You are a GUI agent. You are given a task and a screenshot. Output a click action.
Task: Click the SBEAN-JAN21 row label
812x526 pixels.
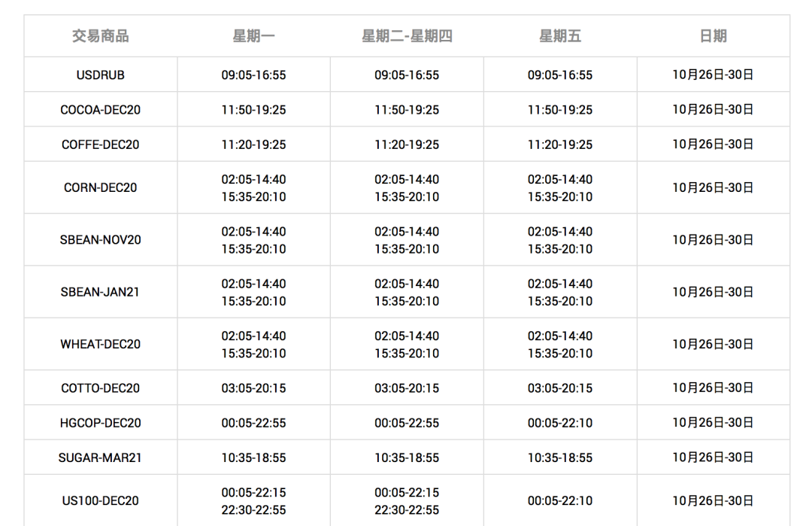pos(101,292)
